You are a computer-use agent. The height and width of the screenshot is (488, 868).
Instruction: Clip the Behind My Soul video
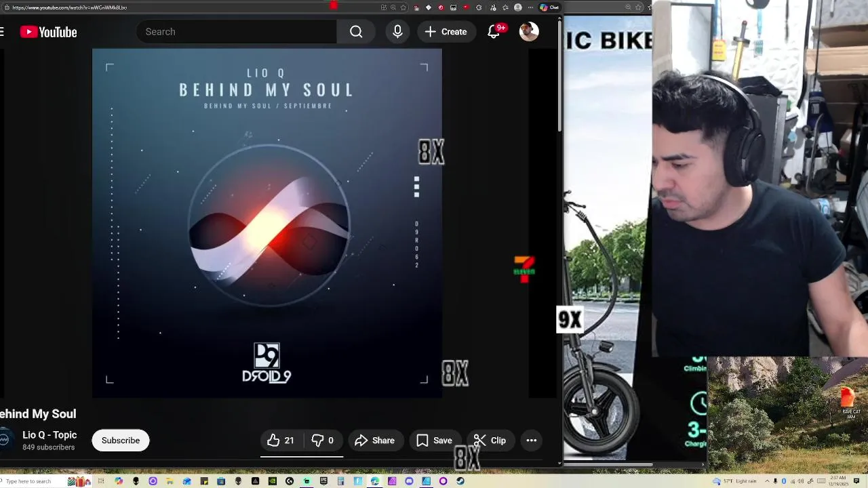(x=490, y=441)
